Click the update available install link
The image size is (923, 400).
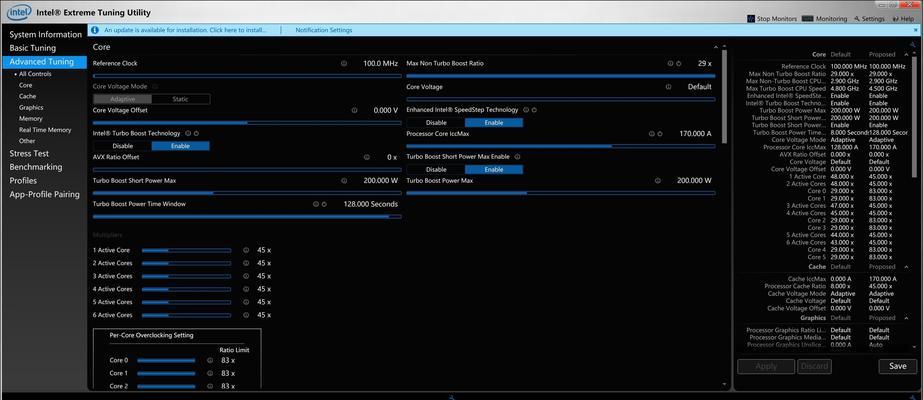pos(185,29)
